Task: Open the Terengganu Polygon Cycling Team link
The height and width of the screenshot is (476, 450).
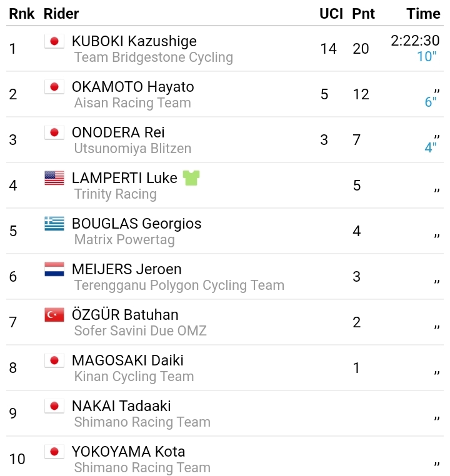Action: pyautogui.click(x=179, y=285)
